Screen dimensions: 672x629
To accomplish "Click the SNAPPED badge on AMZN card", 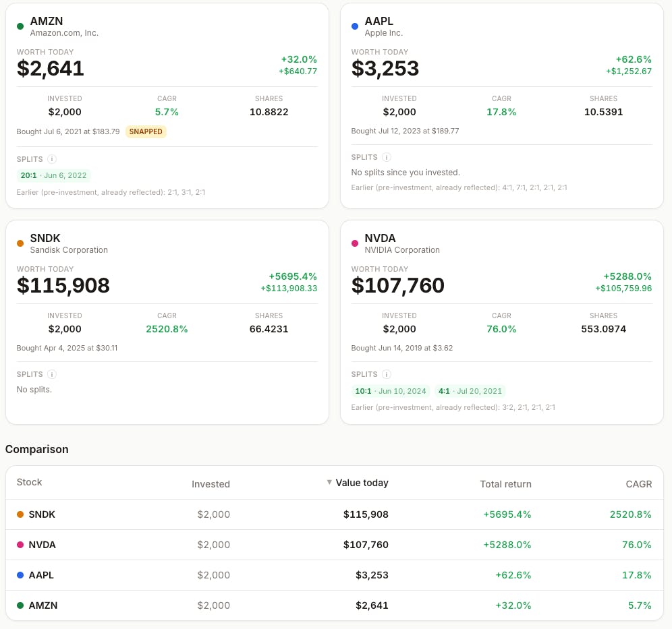I will click(146, 131).
